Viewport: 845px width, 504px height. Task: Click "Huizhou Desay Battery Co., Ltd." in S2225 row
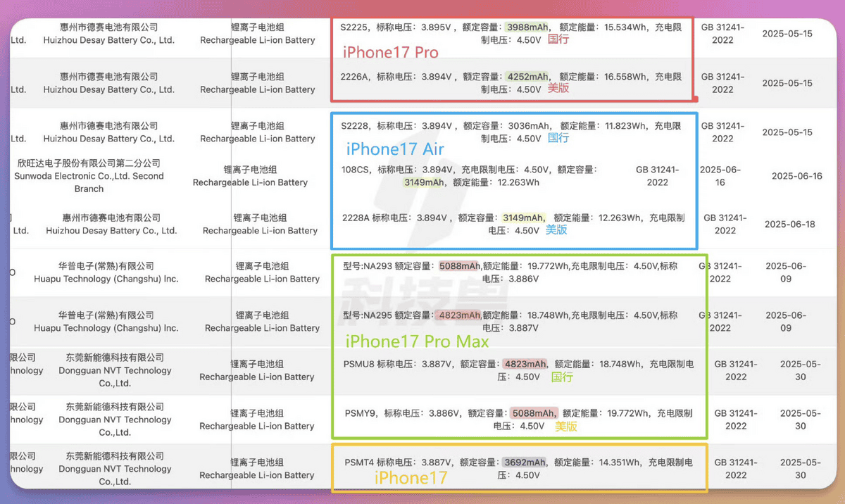point(108,41)
